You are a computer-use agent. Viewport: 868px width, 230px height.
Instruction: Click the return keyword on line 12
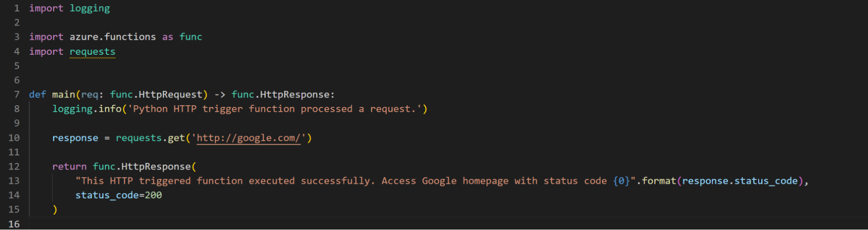pos(69,167)
